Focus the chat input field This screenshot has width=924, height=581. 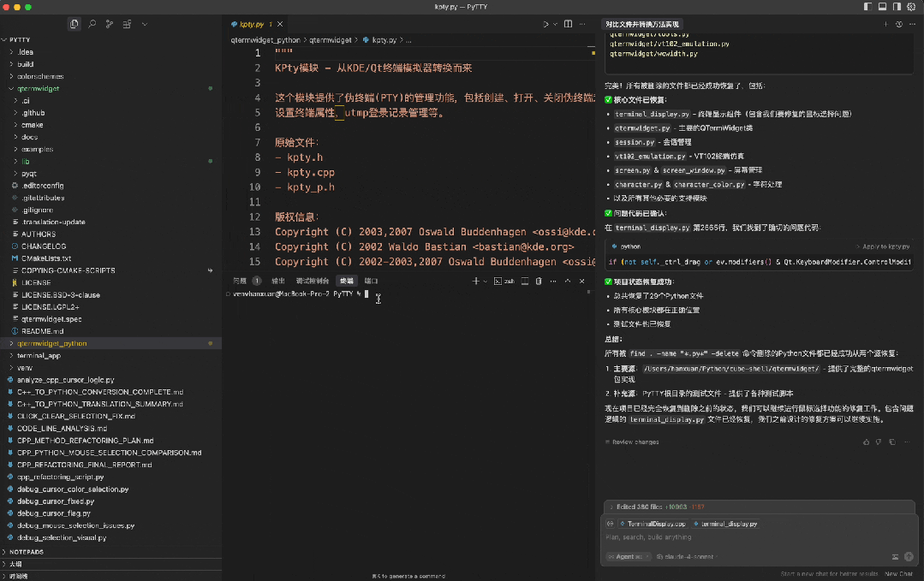tap(759, 537)
